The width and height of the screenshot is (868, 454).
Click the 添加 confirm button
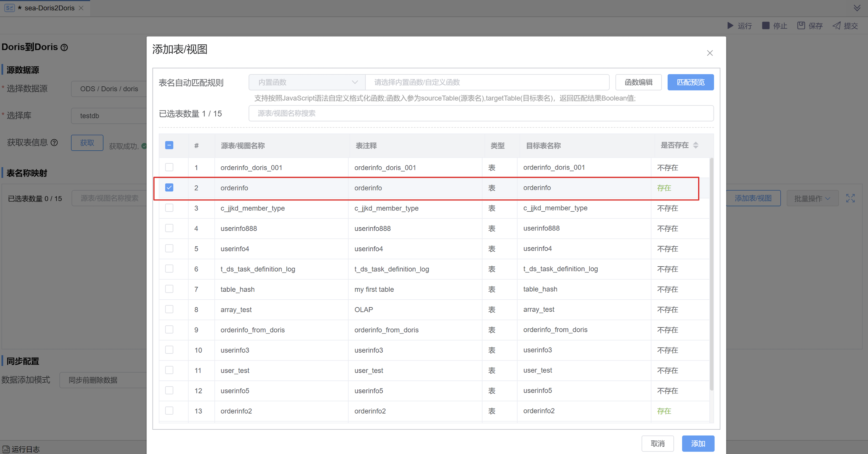click(x=698, y=444)
